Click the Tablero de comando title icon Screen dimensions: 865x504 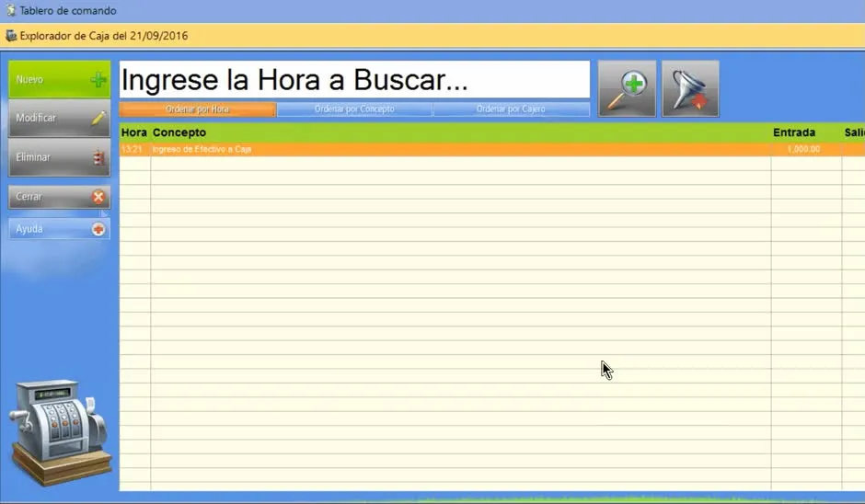click(10, 10)
